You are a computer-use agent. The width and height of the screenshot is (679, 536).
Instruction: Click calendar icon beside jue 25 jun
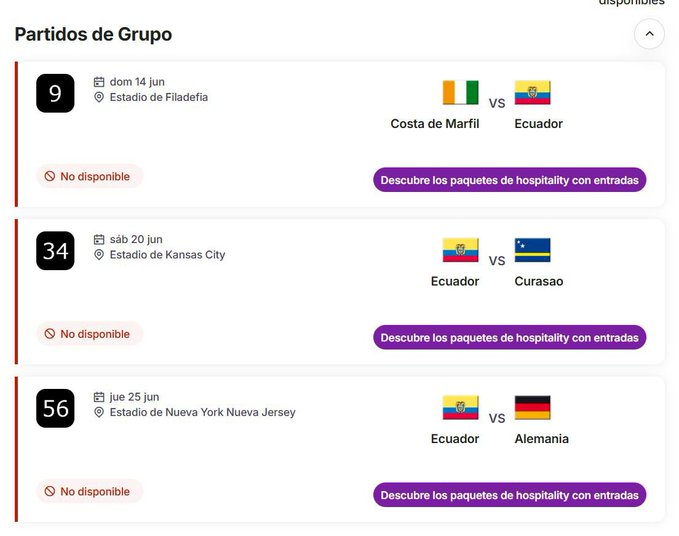[x=99, y=397]
